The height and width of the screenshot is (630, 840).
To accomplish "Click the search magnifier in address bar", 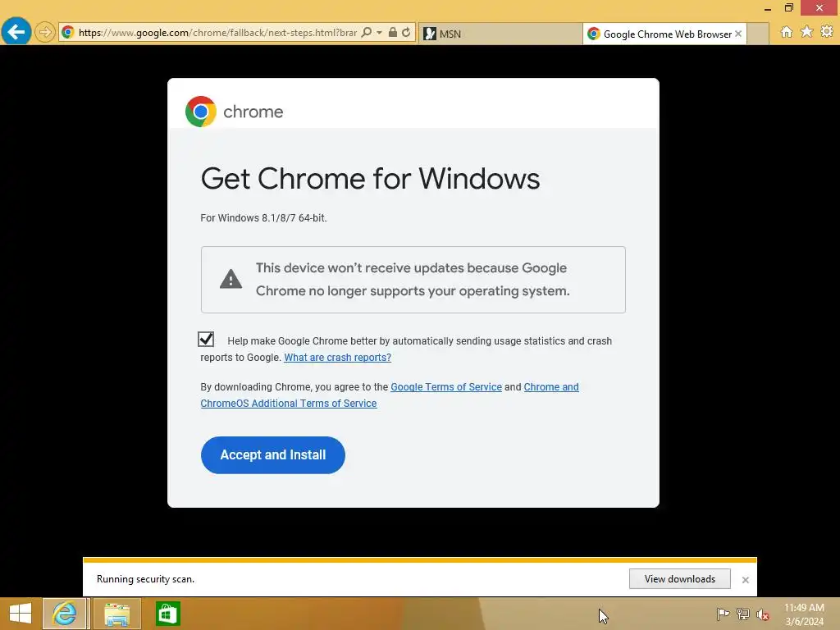I will pyautogui.click(x=367, y=32).
